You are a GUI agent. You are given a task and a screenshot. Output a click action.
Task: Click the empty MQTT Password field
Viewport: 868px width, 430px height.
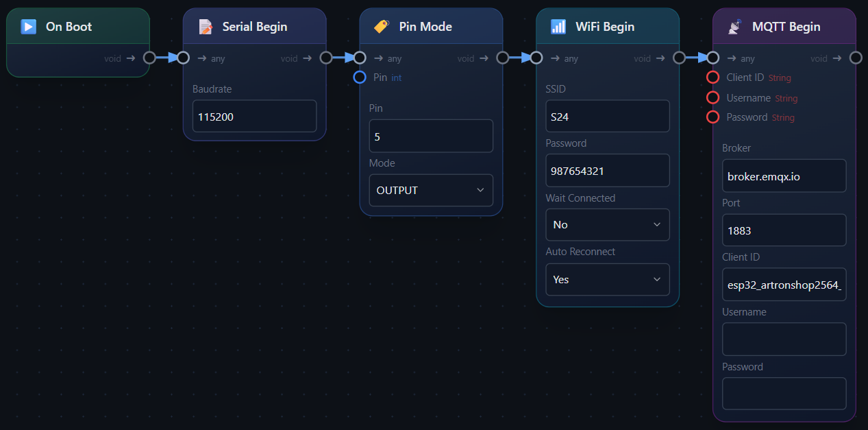point(784,394)
